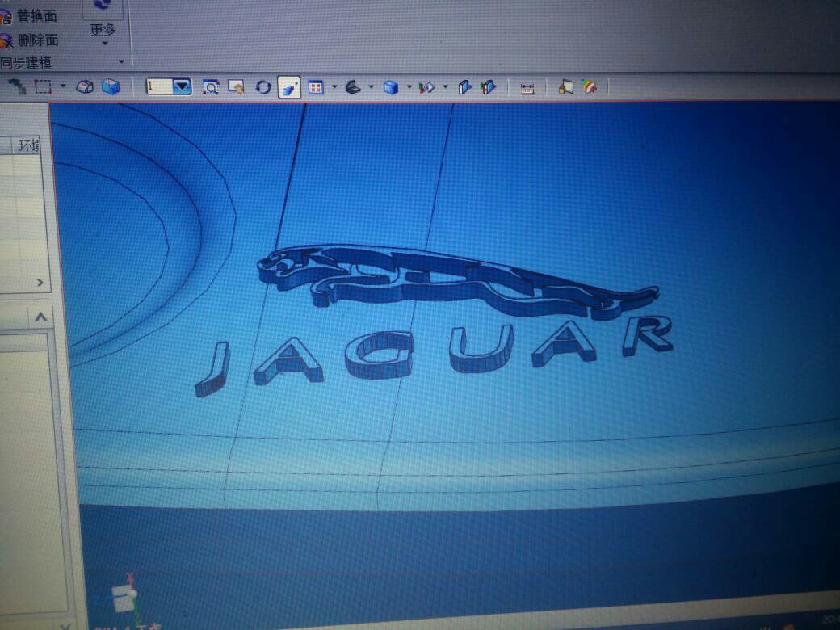Click the multicolor face analysis icon

coord(427,86)
